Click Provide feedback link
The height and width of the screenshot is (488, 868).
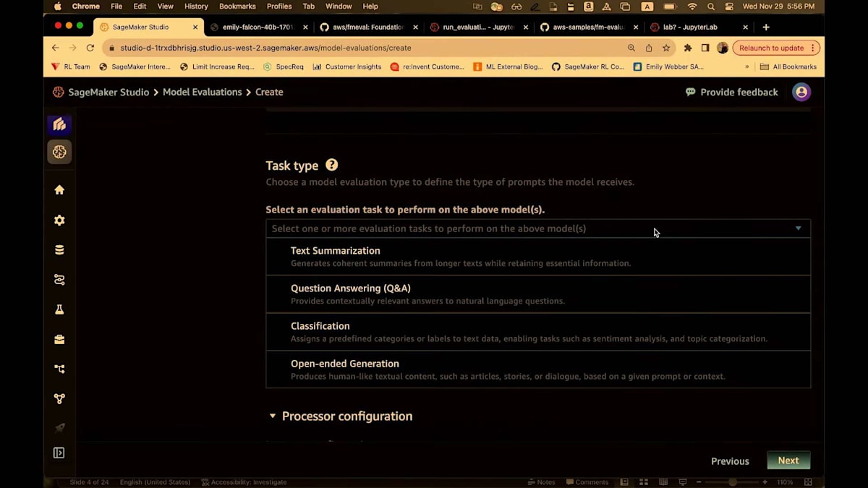click(x=731, y=92)
